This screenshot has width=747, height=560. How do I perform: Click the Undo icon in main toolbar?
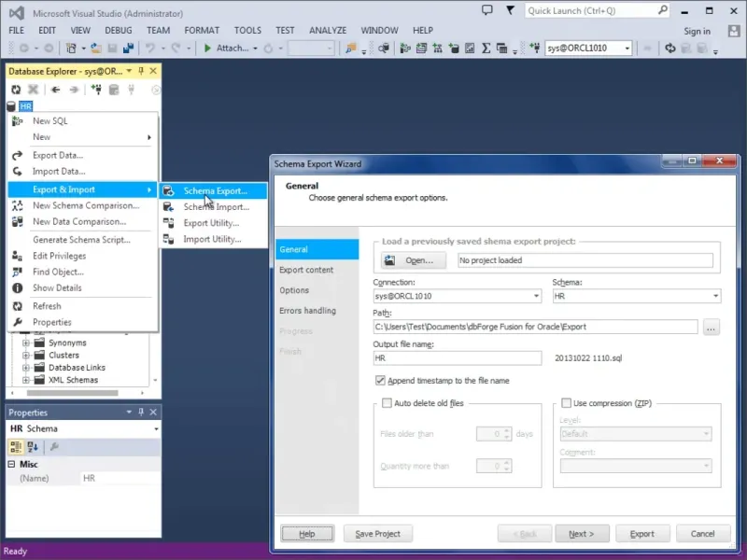pyautogui.click(x=150, y=49)
